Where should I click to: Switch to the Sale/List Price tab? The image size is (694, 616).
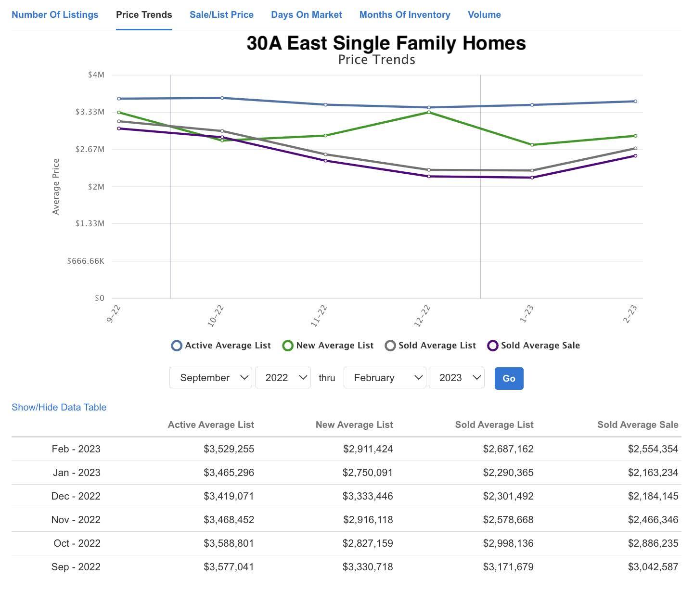[221, 15]
